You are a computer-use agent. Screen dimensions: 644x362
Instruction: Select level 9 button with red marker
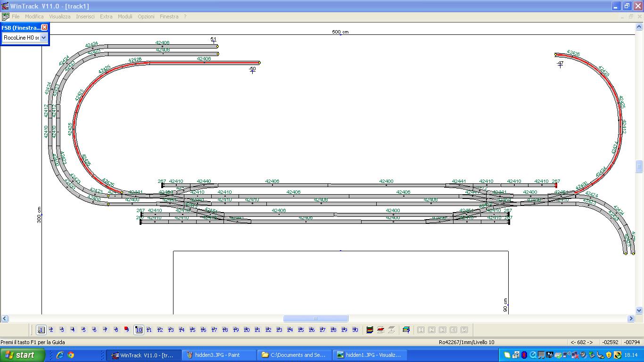[126, 330]
